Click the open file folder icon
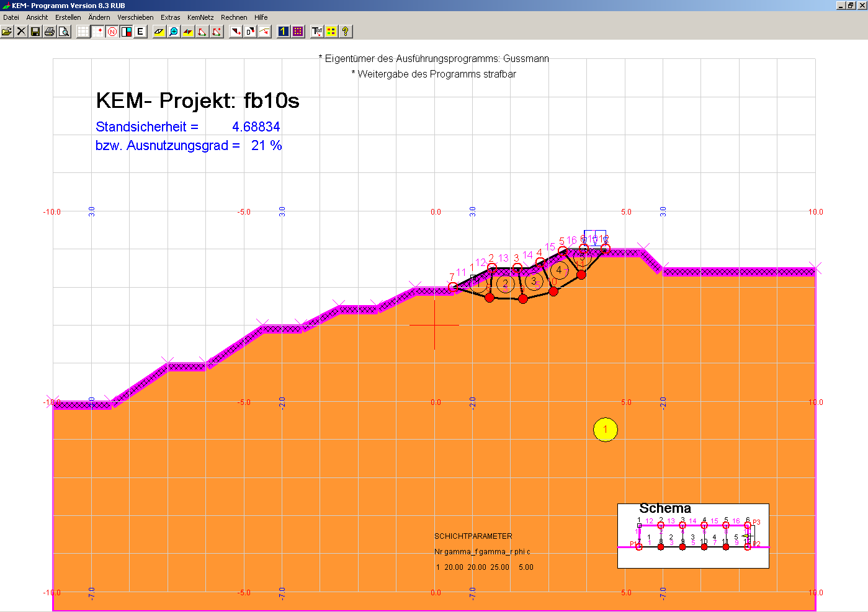 pos(7,31)
